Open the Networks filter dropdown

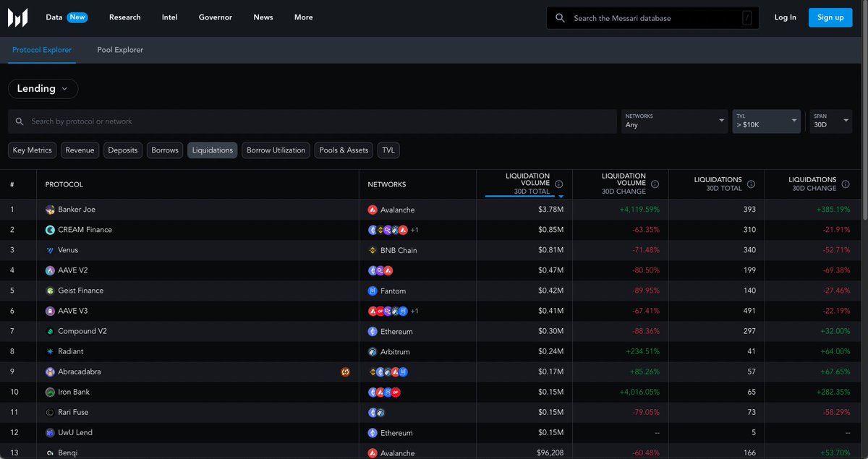675,121
